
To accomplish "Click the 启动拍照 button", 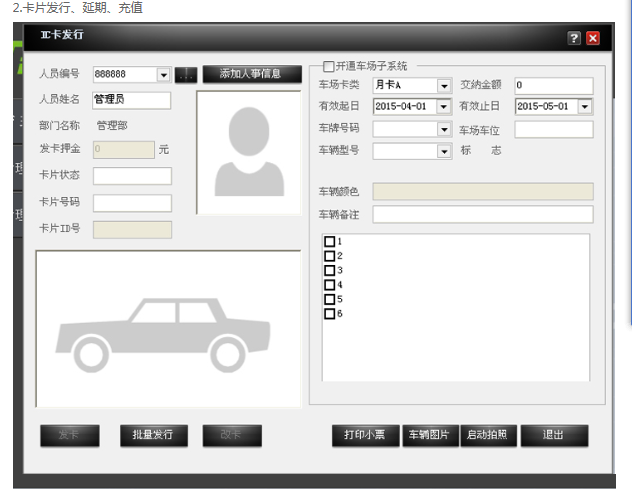I will [487, 435].
